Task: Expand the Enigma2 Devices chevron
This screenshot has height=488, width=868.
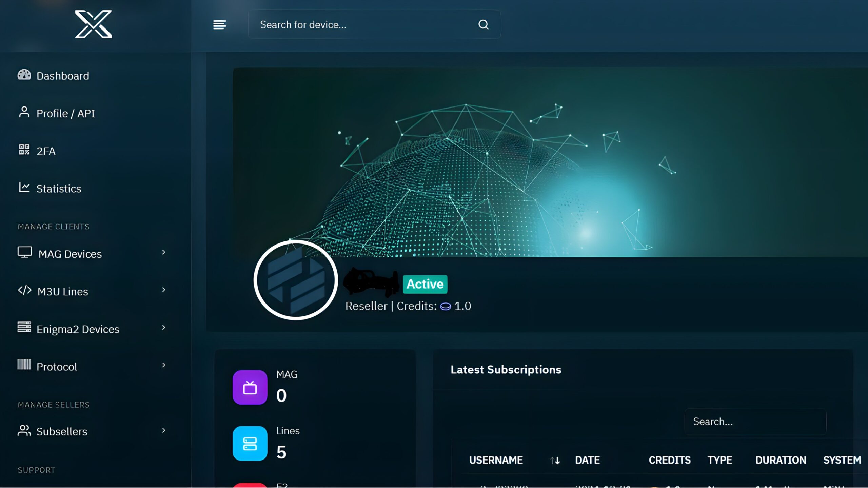Action: click(163, 328)
